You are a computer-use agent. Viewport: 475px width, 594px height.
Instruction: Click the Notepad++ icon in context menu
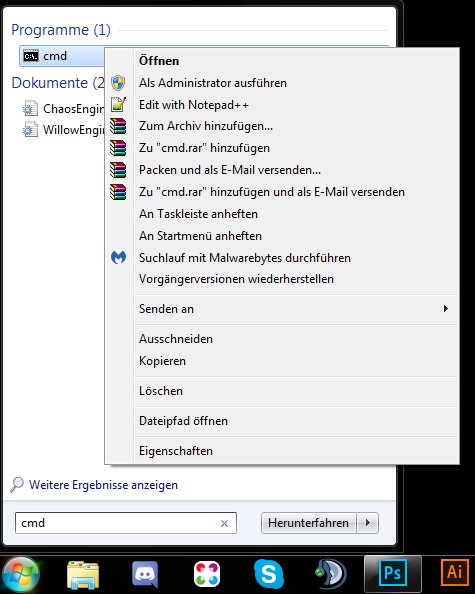point(118,105)
